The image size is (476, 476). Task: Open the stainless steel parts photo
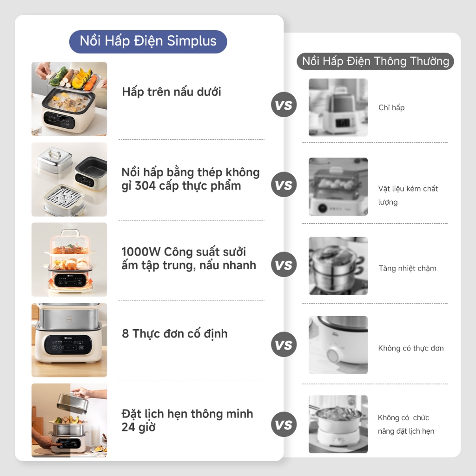(x=69, y=179)
